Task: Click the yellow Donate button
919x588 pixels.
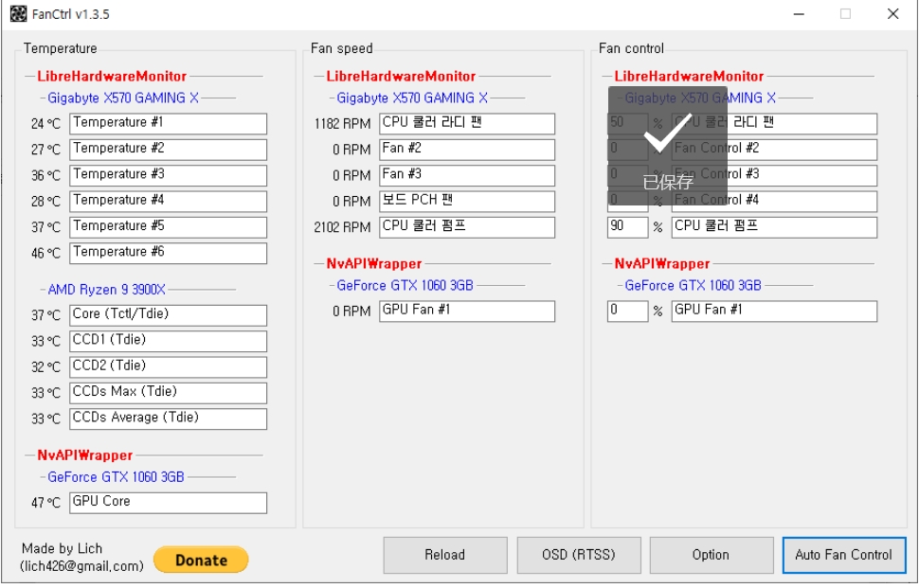Action: click(201, 560)
